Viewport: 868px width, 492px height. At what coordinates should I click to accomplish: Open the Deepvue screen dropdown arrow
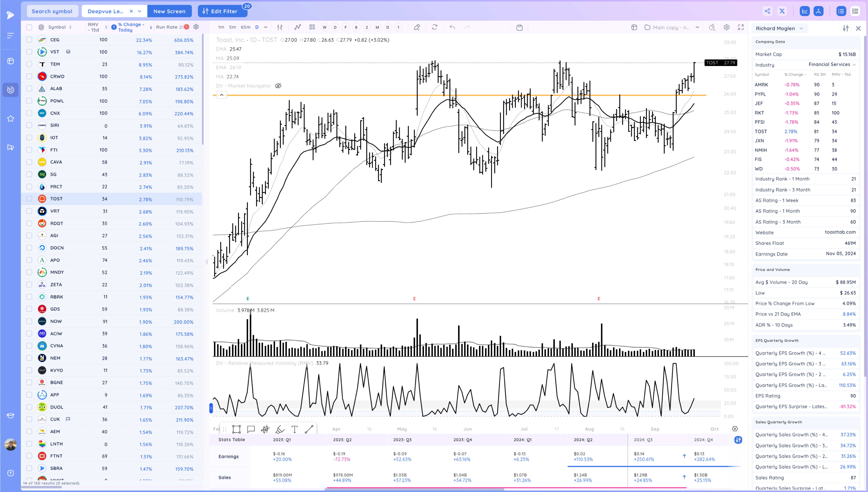tap(140, 11)
